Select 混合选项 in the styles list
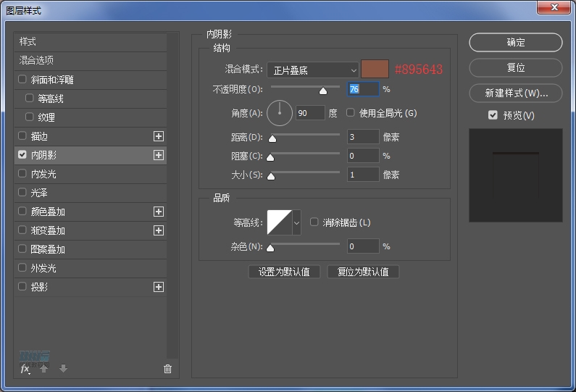The image size is (576, 392). (36, 60)
